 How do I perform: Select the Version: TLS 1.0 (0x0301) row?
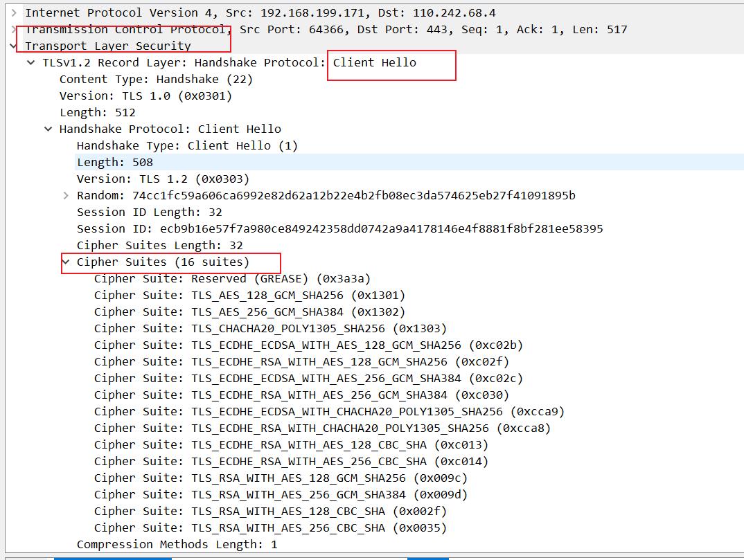pos(145,96)
